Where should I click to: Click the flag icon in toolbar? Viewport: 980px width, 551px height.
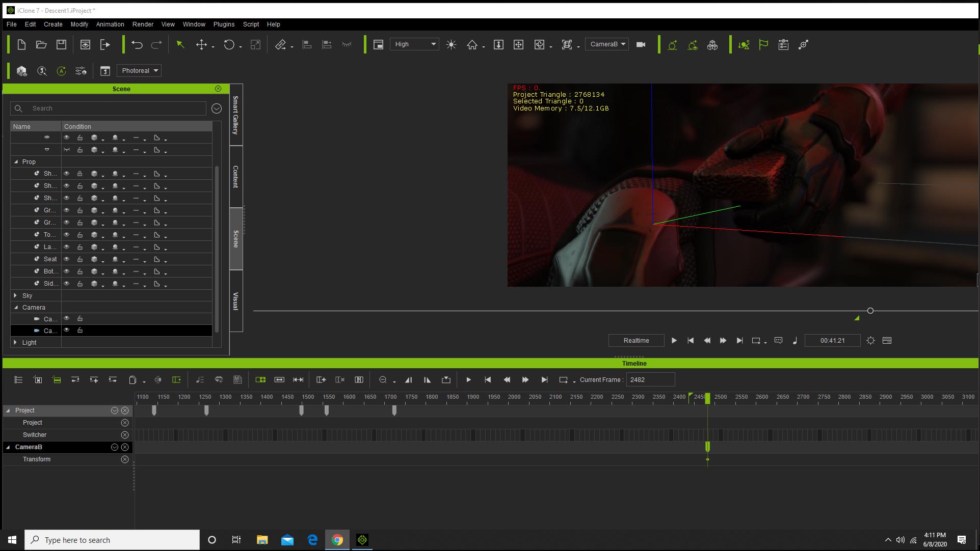[763, 45]
